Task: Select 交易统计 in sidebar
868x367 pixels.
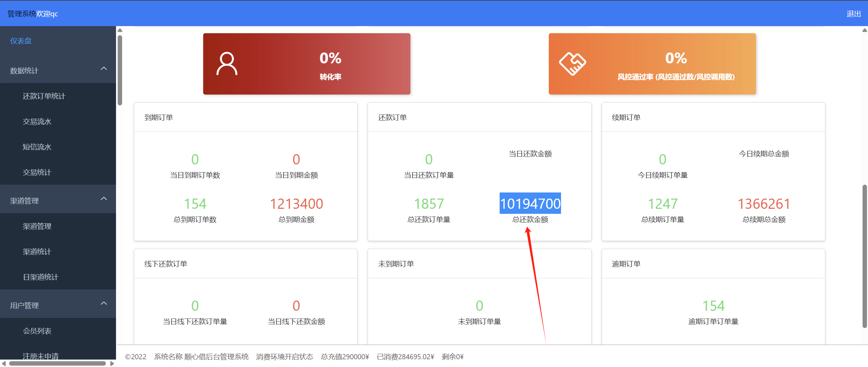Action: pyautogui.click(x=37, y=172)
